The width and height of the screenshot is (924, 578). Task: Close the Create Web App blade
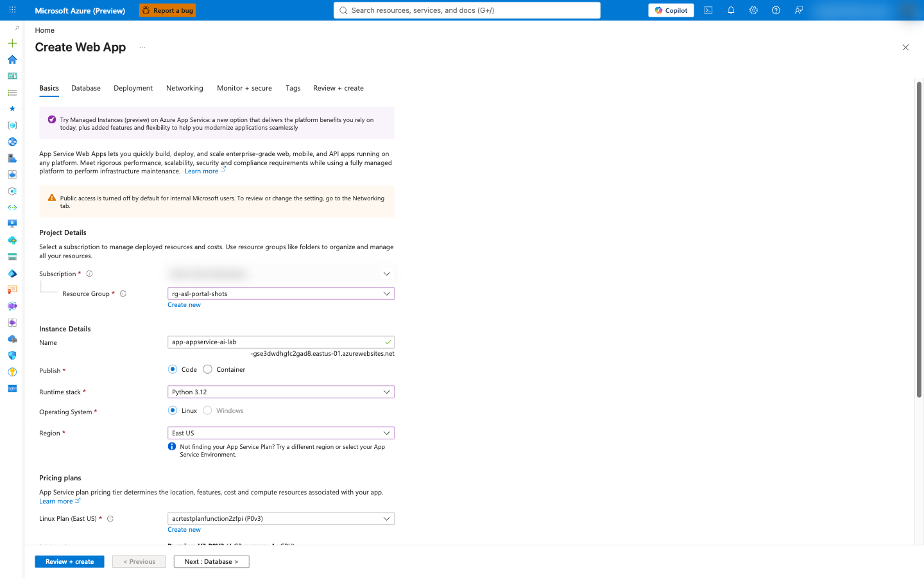click(x=905, y=48)
